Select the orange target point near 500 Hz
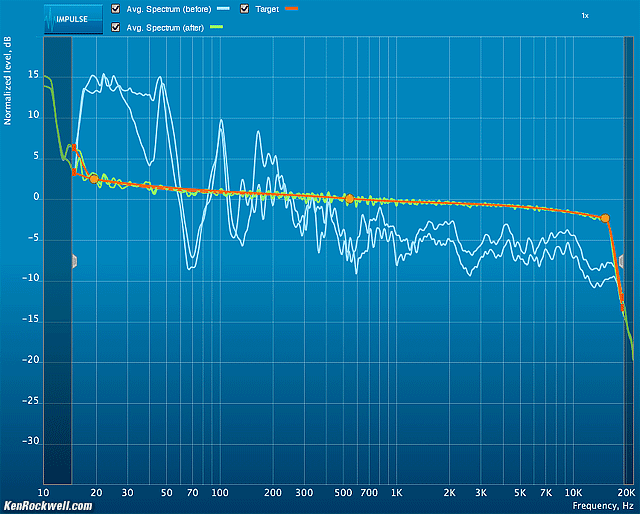The image size is (640, 514). pos(348,199)
